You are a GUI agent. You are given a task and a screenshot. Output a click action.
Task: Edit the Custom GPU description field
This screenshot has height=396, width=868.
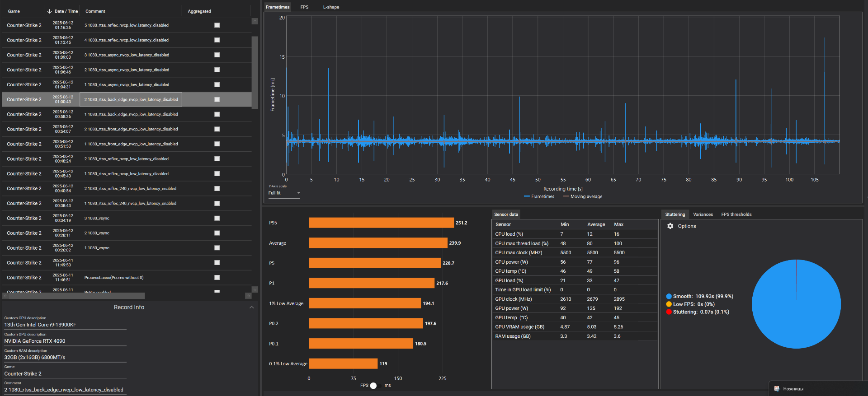pos(65,341)
